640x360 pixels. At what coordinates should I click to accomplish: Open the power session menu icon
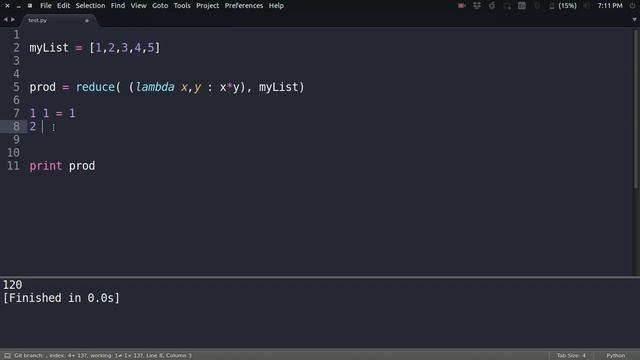633,6
